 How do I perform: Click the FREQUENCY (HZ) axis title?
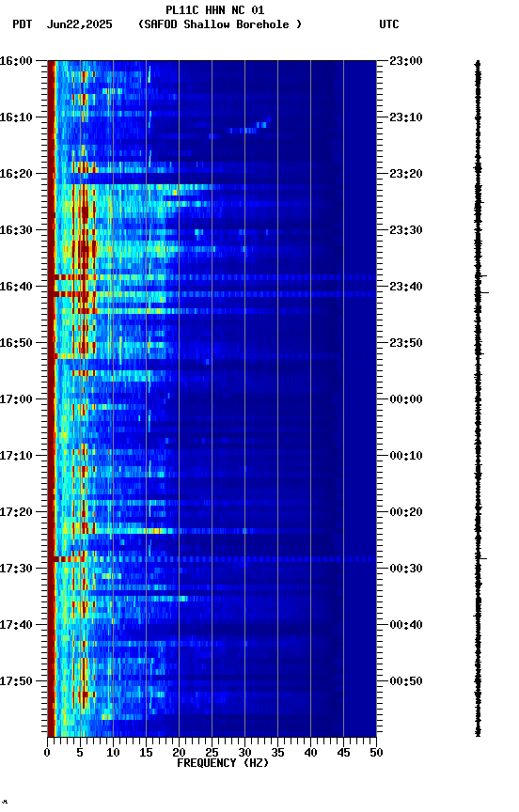click(x=223, y=763)
